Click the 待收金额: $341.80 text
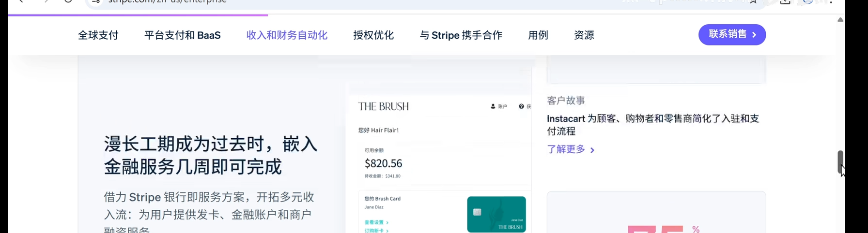 click(x=382, y=176)
